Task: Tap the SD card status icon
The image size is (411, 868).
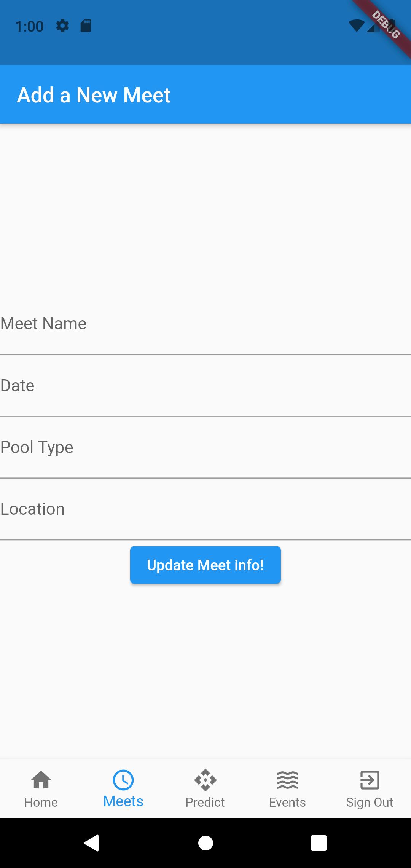Action: click(x=86, y=26)
